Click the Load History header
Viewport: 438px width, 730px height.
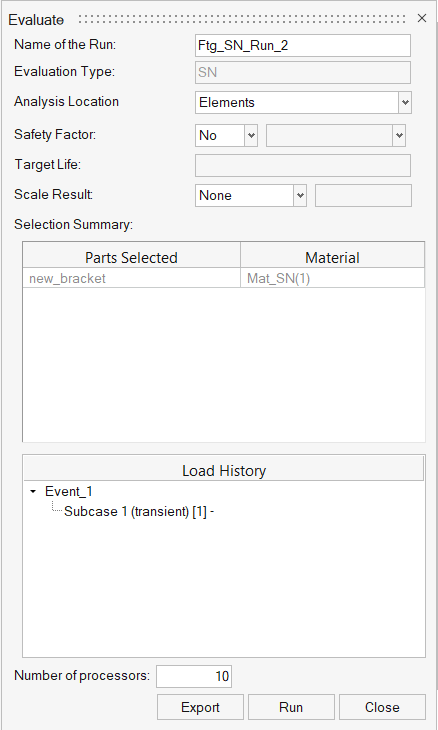[x=224, y=470]
